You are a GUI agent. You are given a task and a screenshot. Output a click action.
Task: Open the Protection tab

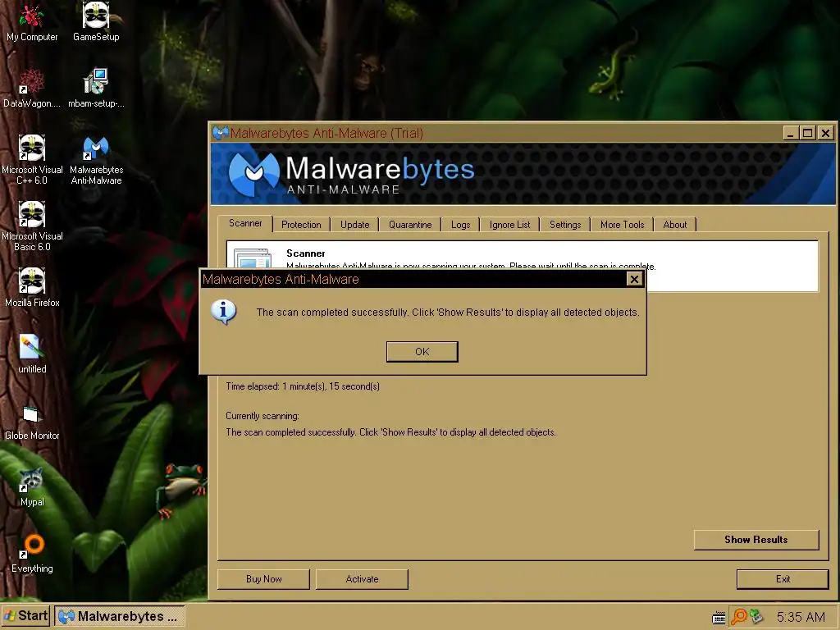point(301,225)
